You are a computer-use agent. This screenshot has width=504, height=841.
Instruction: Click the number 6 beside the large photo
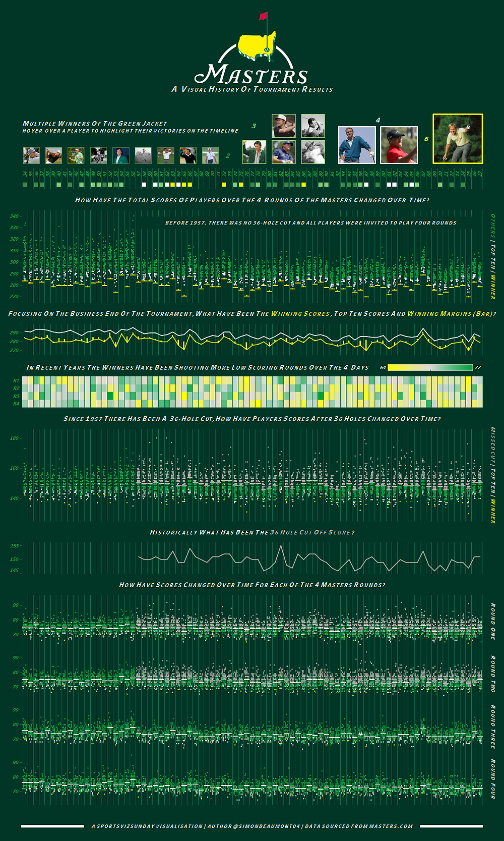click(426, 139)
